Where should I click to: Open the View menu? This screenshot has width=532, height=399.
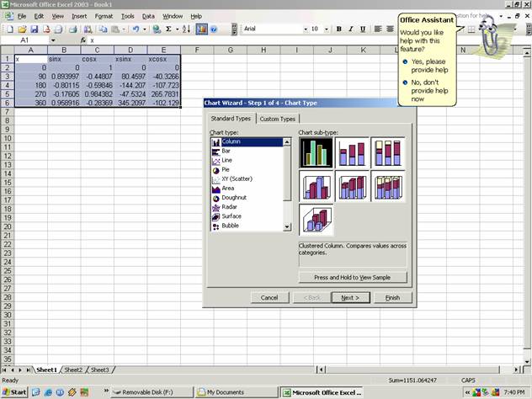pyautogui.click(x=58, y=16)
